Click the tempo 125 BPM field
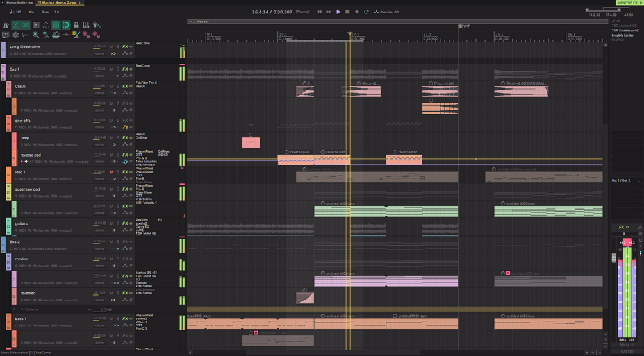The width and height of the screenshot is (644, 356). pos(19,12)
